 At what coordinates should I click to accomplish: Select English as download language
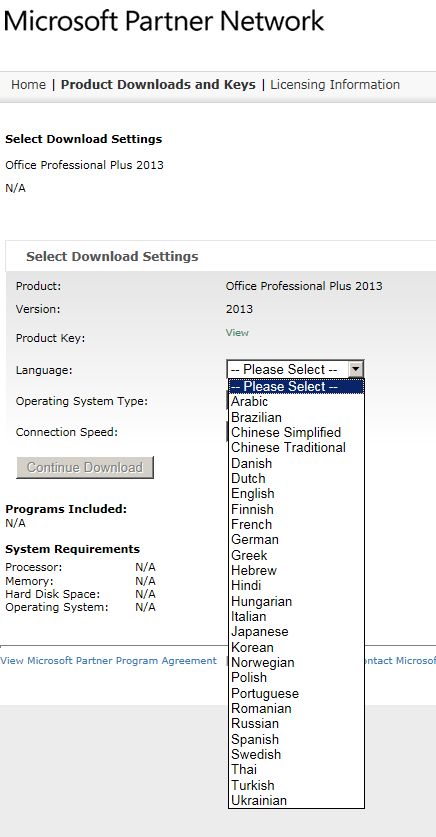tap(296, 494)
